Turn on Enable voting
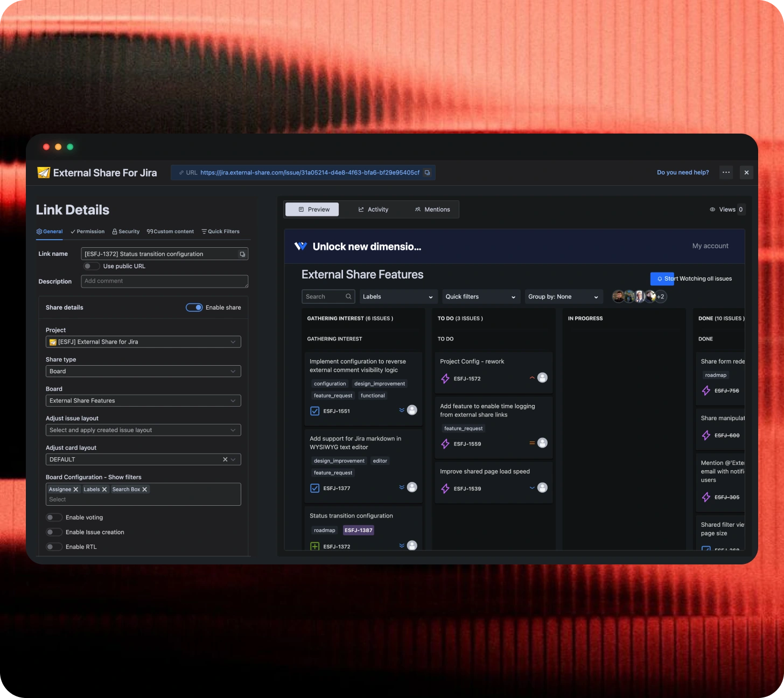Screen dimensions: 784x698 coord(54,518)
